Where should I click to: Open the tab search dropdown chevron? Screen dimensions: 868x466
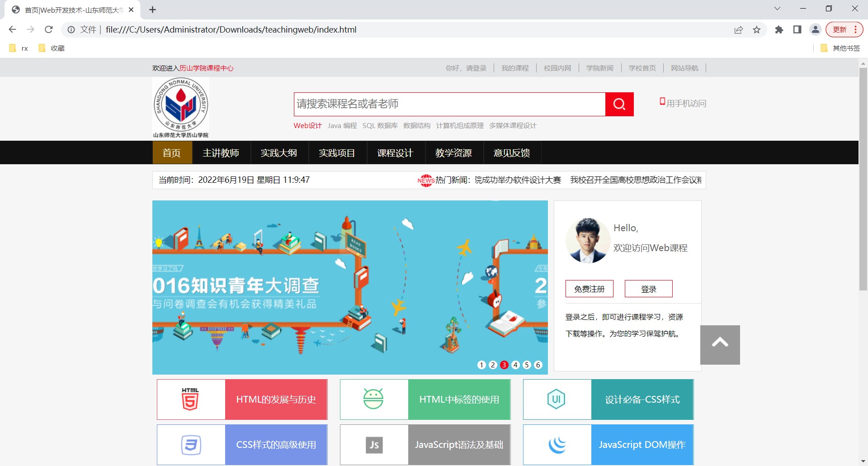click(x=777, y=9)
